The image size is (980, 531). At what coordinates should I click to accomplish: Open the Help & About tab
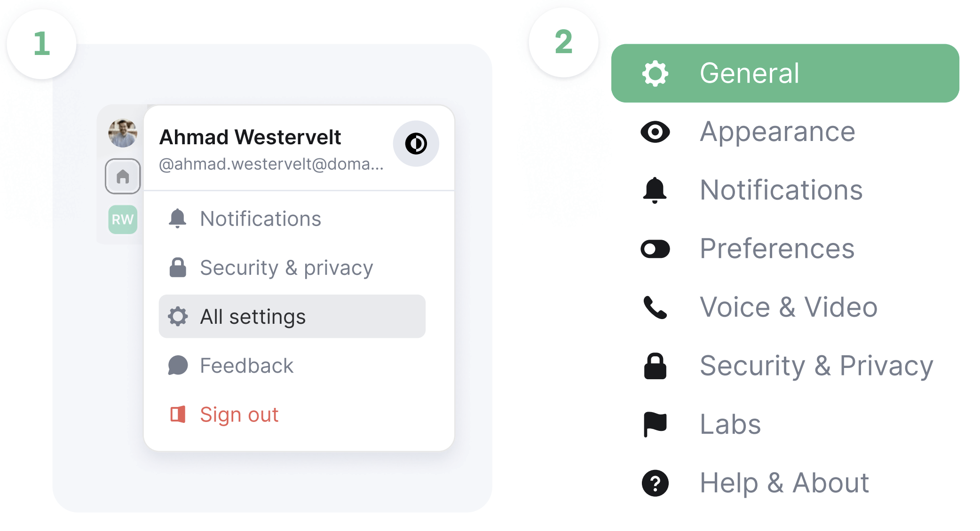point(785,483)
